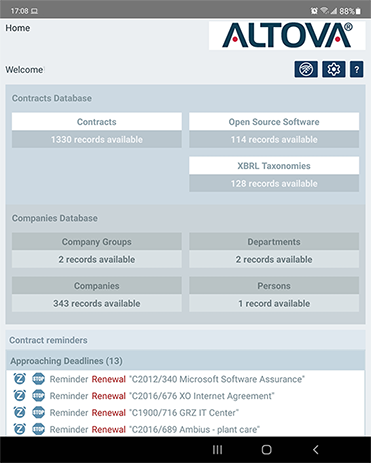Click '2 records available' under Company Groups
371x463 pixels.
coord(97,259)
